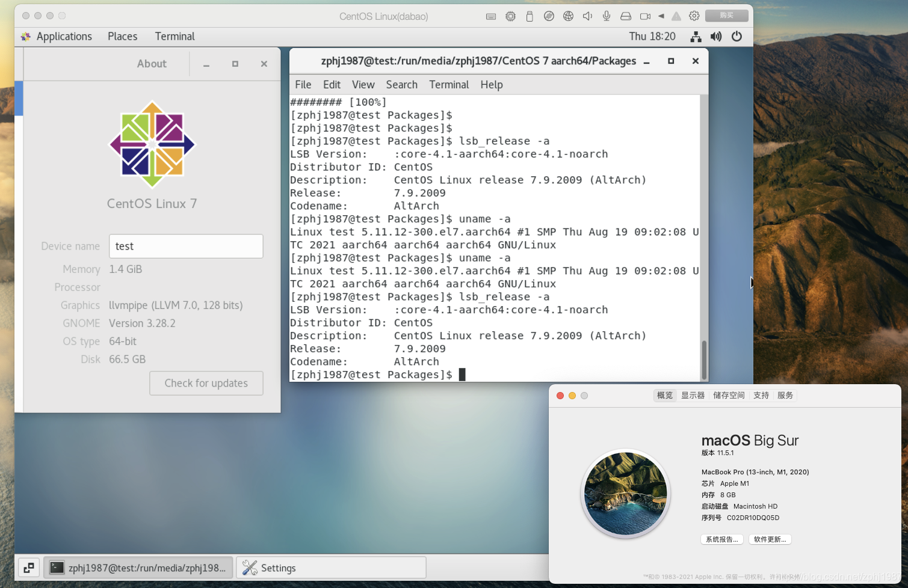Viewport: 908px width, 588px height.
Task: Open the Thu 18:20 clock
Action: 652,37
